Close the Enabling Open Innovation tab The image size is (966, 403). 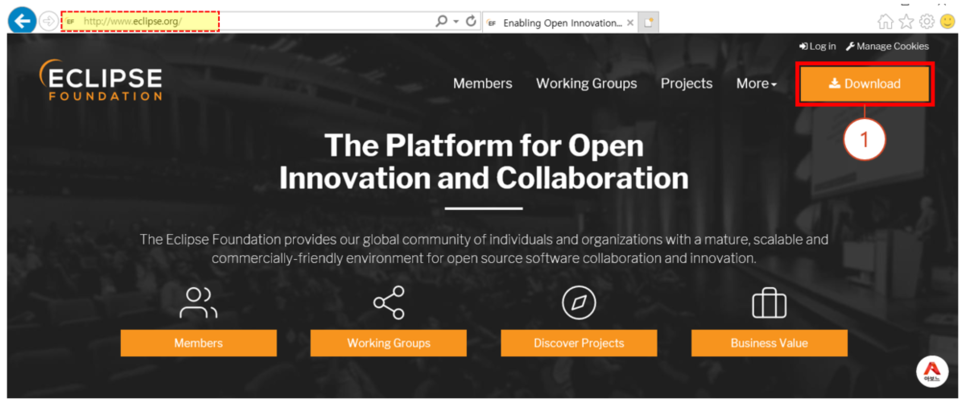(x=630, y=23)
